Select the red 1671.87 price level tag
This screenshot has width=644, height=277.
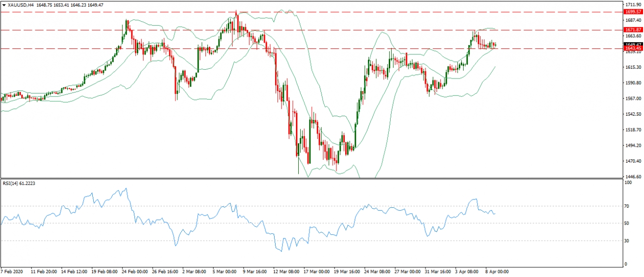632,30
